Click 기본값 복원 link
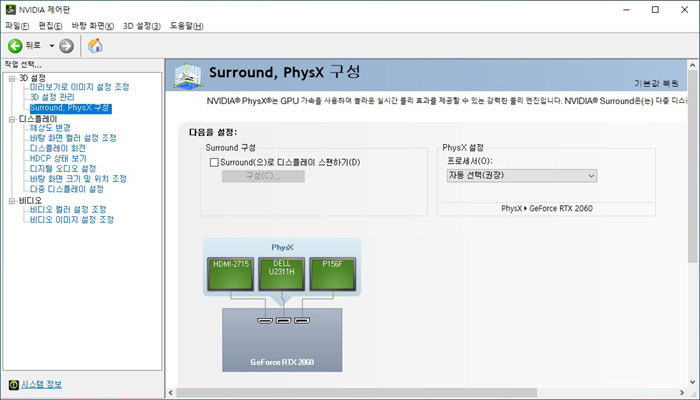This screenshot has height=400, width=700. pyautogui.click(x=656, y=83)
